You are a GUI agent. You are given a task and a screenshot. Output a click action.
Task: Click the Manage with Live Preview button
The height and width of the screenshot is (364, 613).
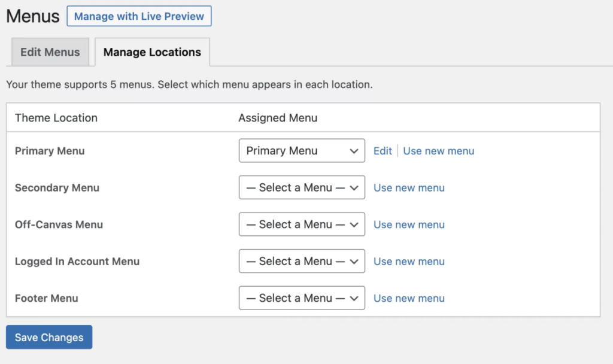139,16
